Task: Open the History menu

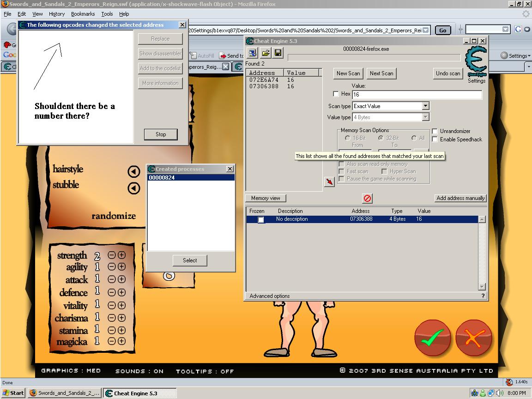Action: coord(57,14)
